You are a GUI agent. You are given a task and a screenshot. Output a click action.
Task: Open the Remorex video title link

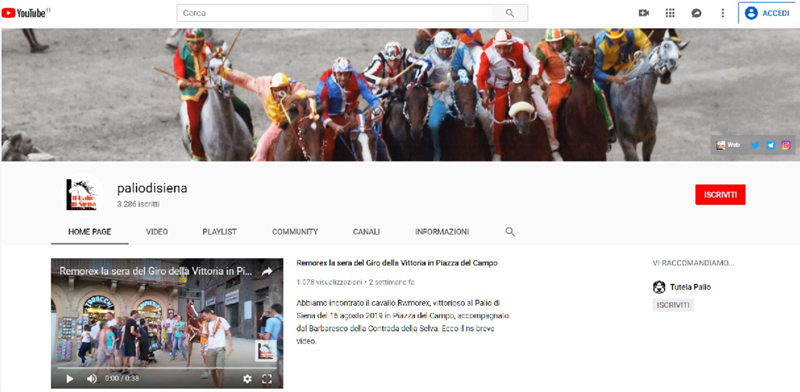(397, 263)
